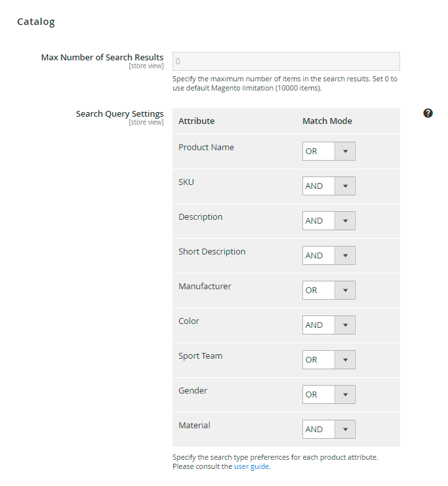This screenshot has width=448, height=486.
Task: Open the SKU match mode dropdown
Action: click(x=329, y=186)
